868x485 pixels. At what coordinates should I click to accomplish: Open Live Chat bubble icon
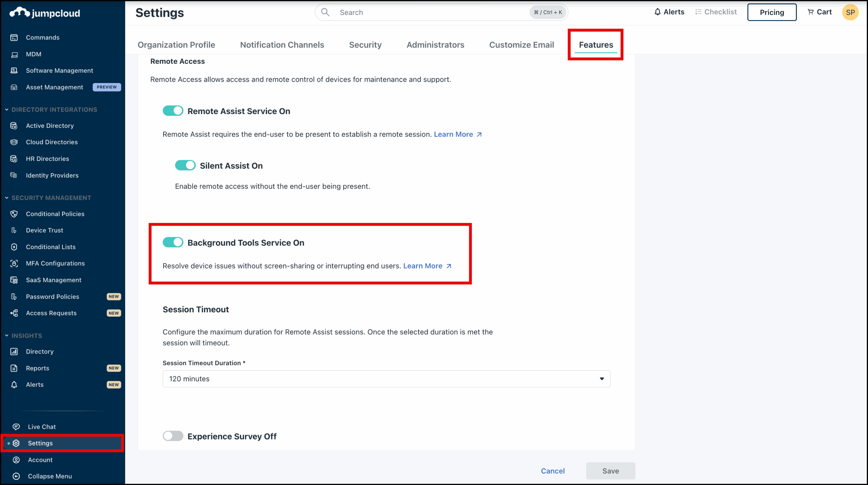pos(16,427)
